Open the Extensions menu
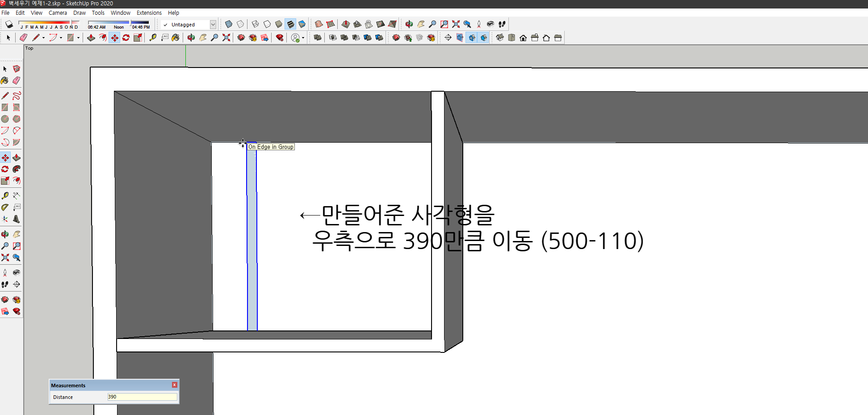The width and height of the screenshot is (868, 415). (x=149, y=13)
